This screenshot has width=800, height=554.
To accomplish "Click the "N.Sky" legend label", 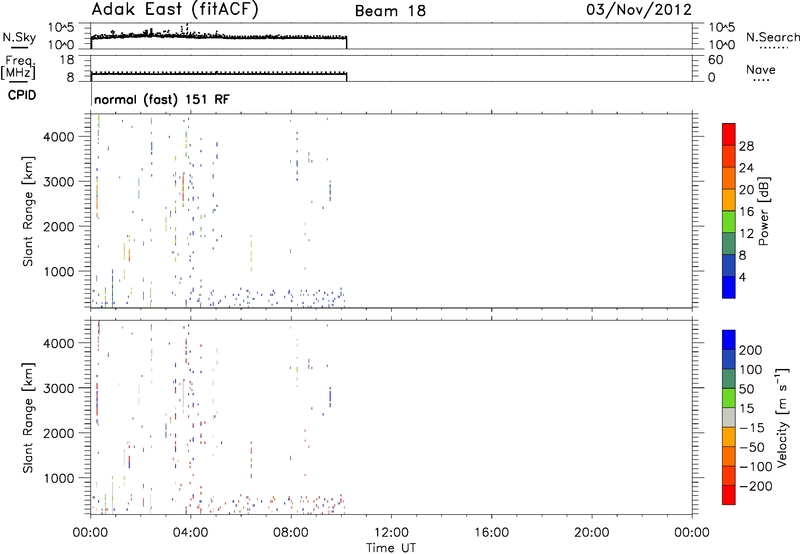I will [19, 37].
